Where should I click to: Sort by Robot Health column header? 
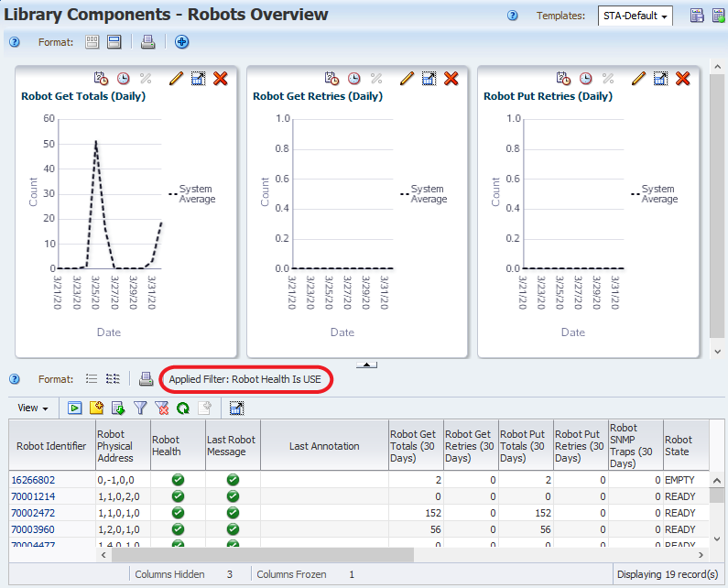tap(166, 445)
